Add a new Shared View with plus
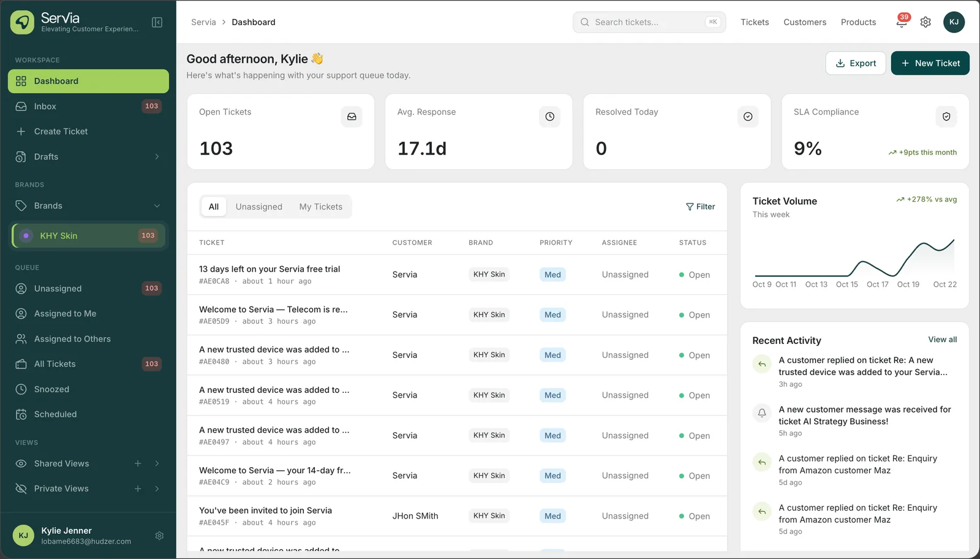Screen dimensions: 980x559 click(138, 463)
